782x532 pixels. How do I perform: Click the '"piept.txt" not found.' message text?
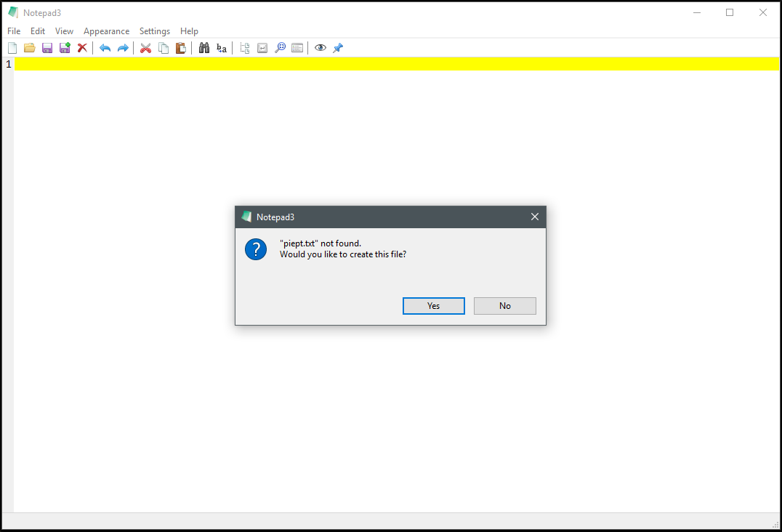321,243
